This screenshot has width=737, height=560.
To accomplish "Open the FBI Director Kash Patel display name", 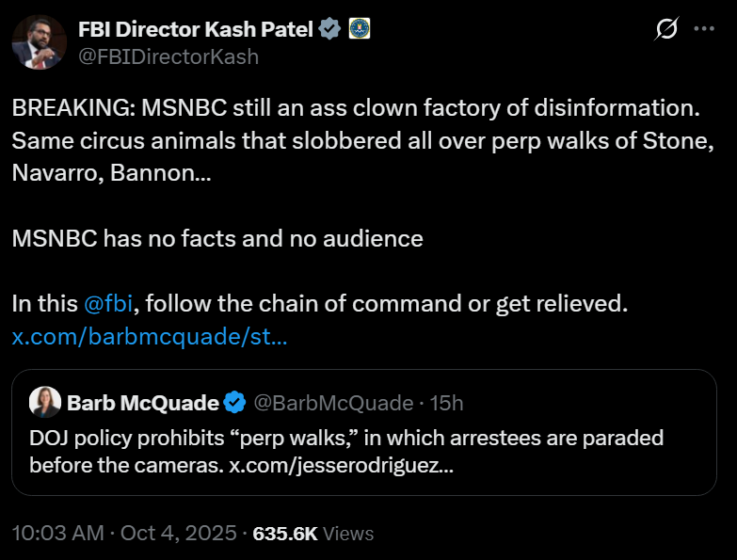I will tap(196, 29).
